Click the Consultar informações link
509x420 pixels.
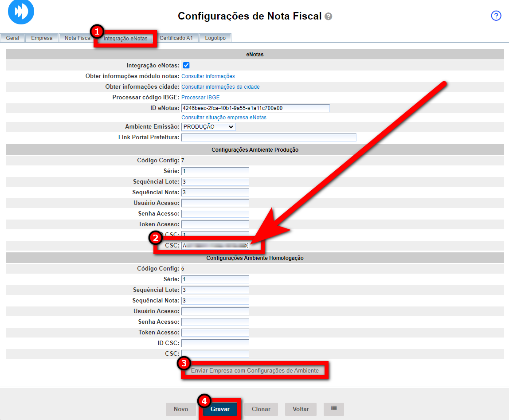[208, 76]
